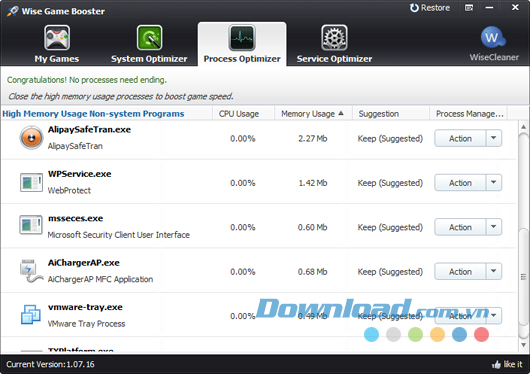
Task: Click Action button for AlipaySafeTran.exe
Action: (460, 138)
